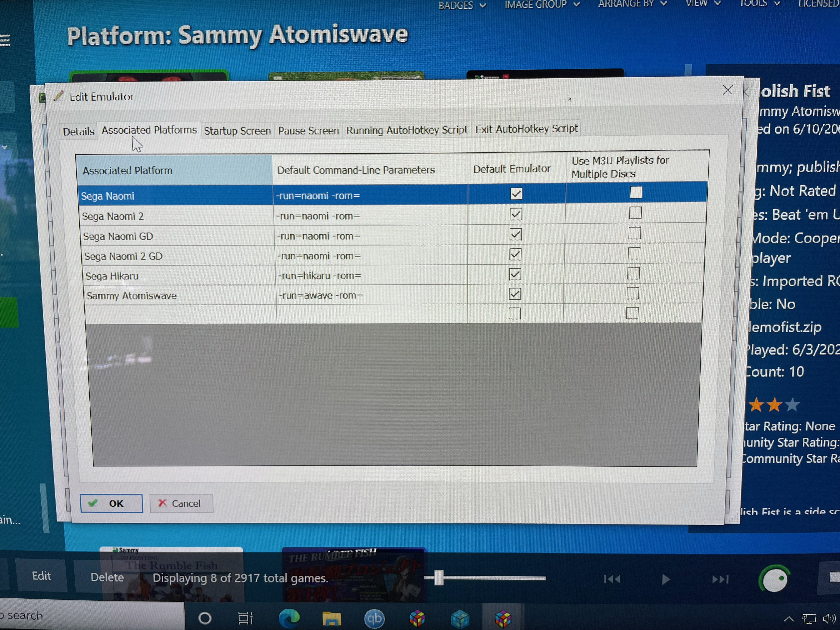Edit the -run=hikaru -rom= parameter cell
Screen dimensions: 840x630
tap(371, 275)
